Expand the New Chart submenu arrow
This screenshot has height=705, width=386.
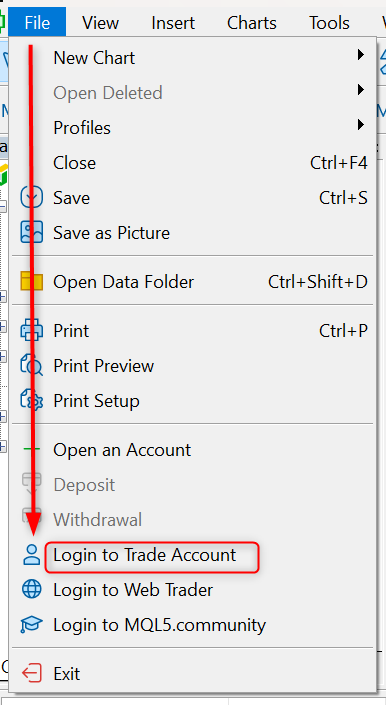(360, 55)
